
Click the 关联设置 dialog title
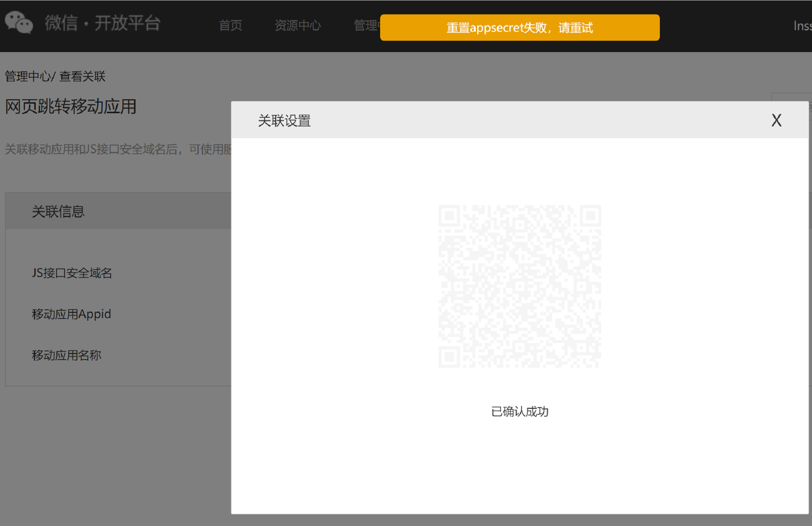pyautogui.click(x=284, y=121)
